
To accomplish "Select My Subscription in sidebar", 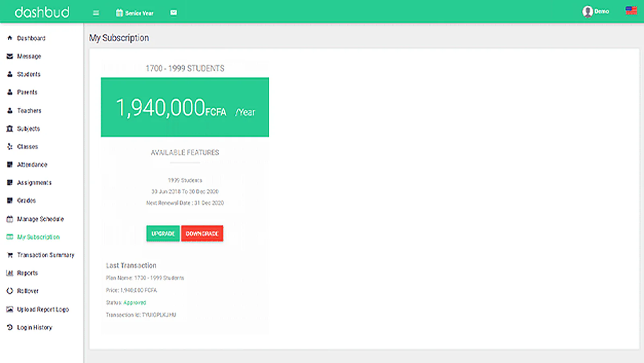I will [38, 237].
